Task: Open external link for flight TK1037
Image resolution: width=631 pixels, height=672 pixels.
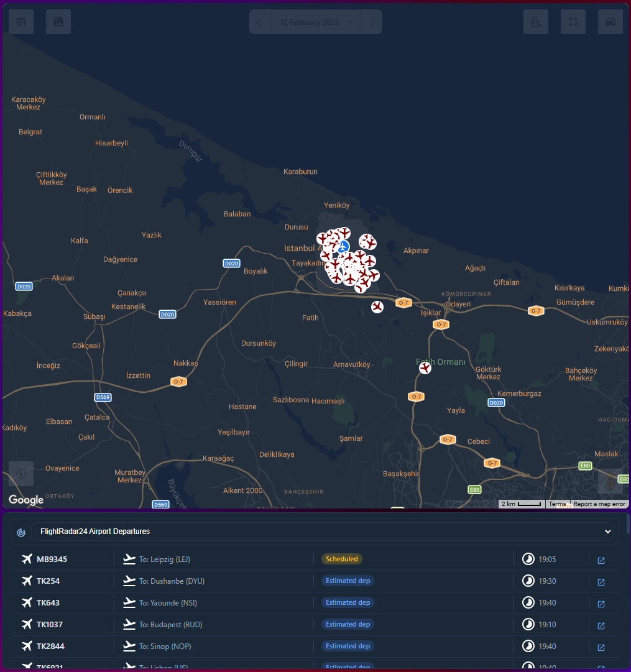Action: coord(601,626)
